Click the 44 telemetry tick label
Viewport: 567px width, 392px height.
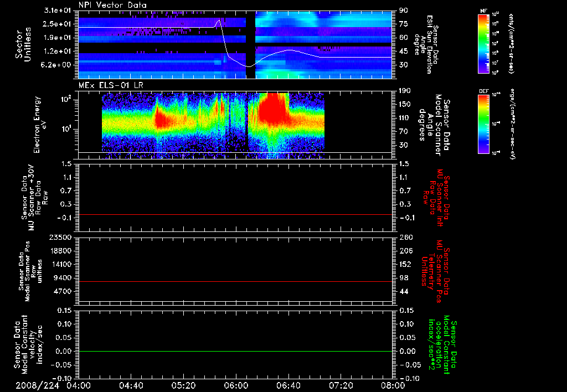point(404,291)
